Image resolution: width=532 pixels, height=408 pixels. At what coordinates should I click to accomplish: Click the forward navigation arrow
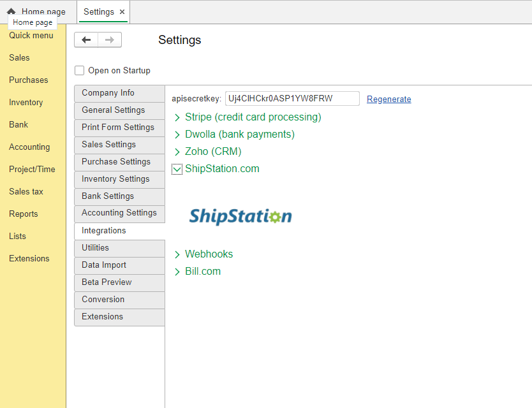point(109,40)
